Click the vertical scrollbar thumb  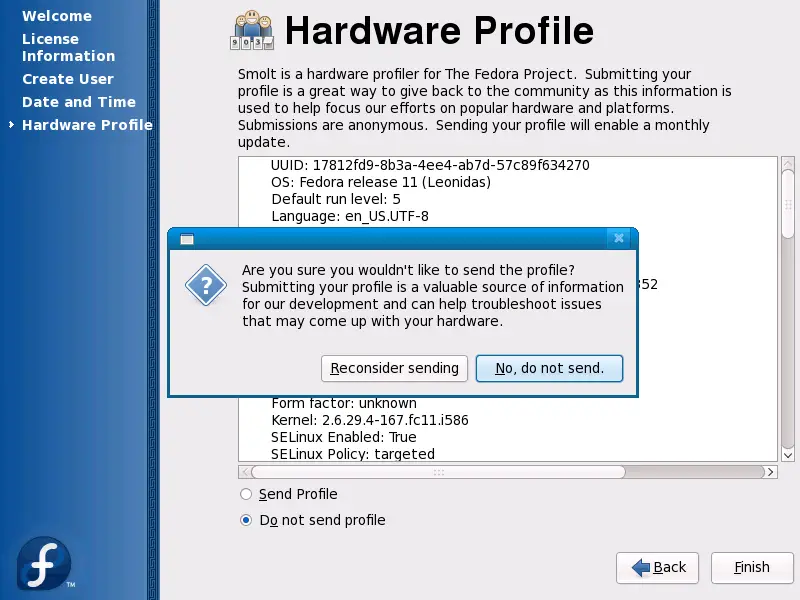[788, 204]
